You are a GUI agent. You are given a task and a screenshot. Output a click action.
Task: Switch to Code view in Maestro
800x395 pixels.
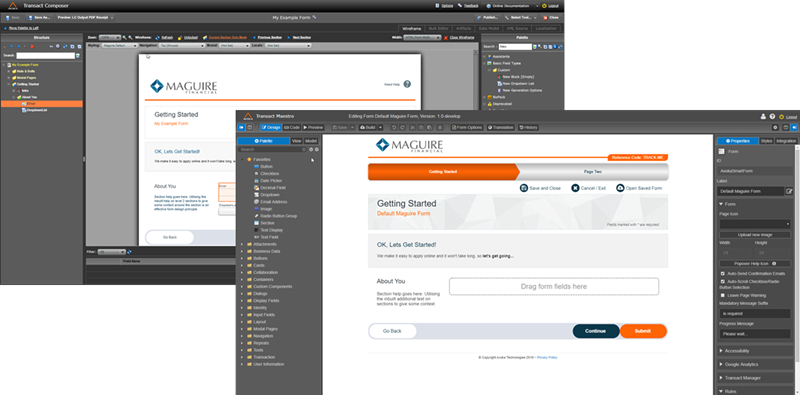(x=292, y=127)
